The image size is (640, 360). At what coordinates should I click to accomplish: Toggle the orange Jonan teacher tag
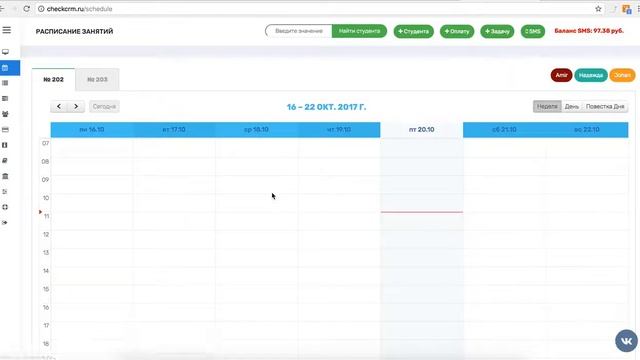point(622,75)
